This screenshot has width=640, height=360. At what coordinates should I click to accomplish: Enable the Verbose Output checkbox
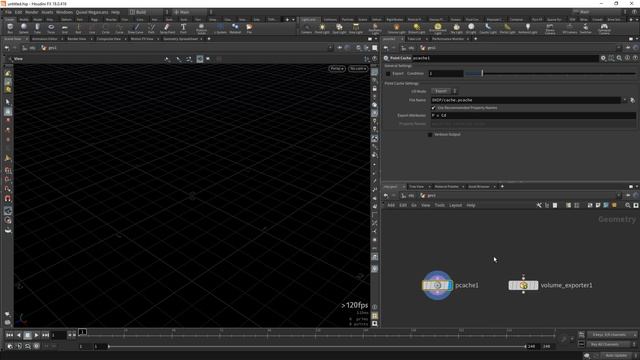(x=430, y=134)
